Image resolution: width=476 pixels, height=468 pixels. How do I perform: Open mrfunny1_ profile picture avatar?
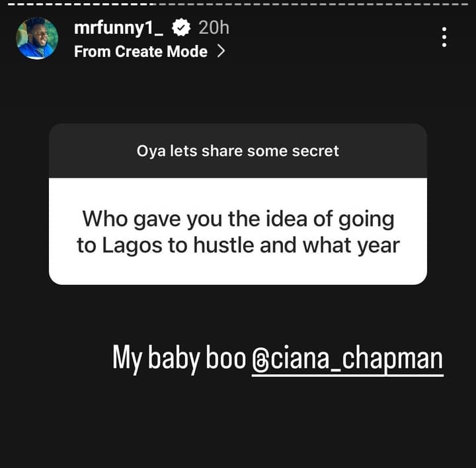point(37,38)
